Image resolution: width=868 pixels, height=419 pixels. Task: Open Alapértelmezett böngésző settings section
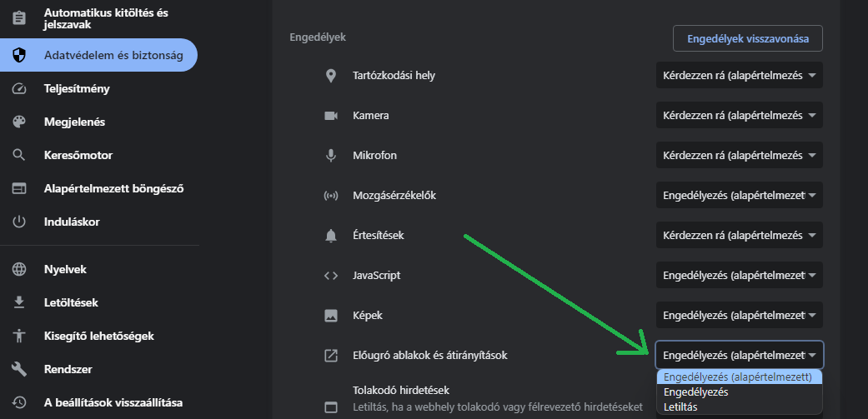[113, 188]
